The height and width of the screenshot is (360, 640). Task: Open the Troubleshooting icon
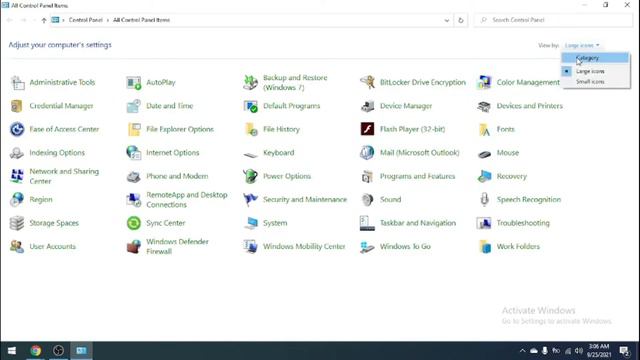[484, 223]
